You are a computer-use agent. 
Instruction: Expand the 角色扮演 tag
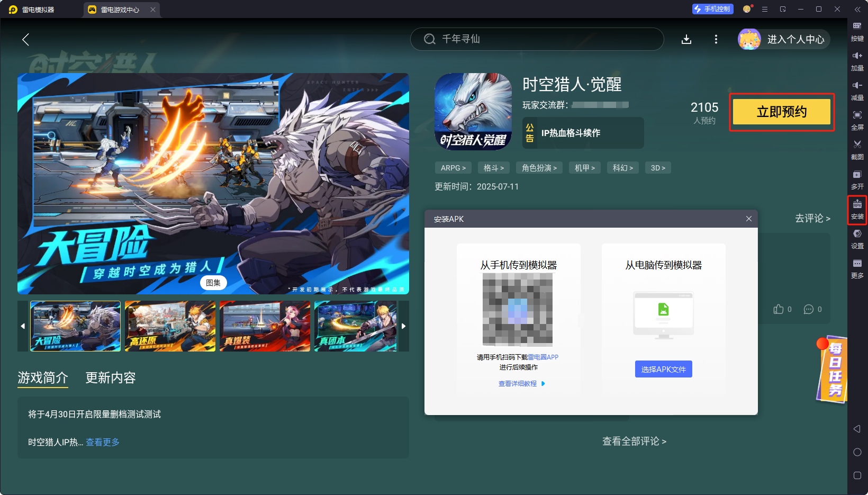539,168
